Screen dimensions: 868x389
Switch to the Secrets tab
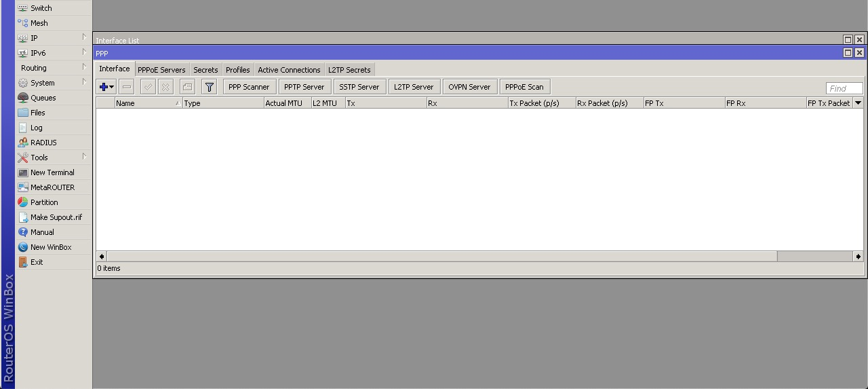[x=205, y=70]
